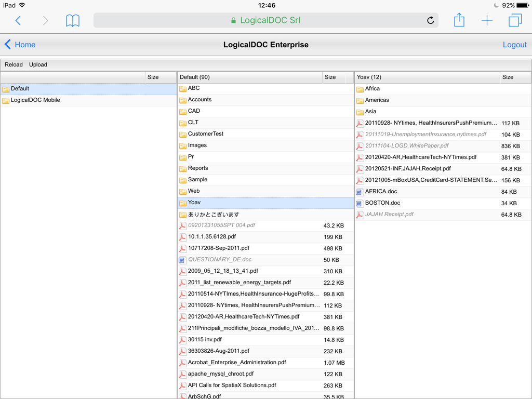Open the Images folder icon
Image resolution: width=532 pixels, height=399 pixels.
pyautogui.click(x=183, y=146)
